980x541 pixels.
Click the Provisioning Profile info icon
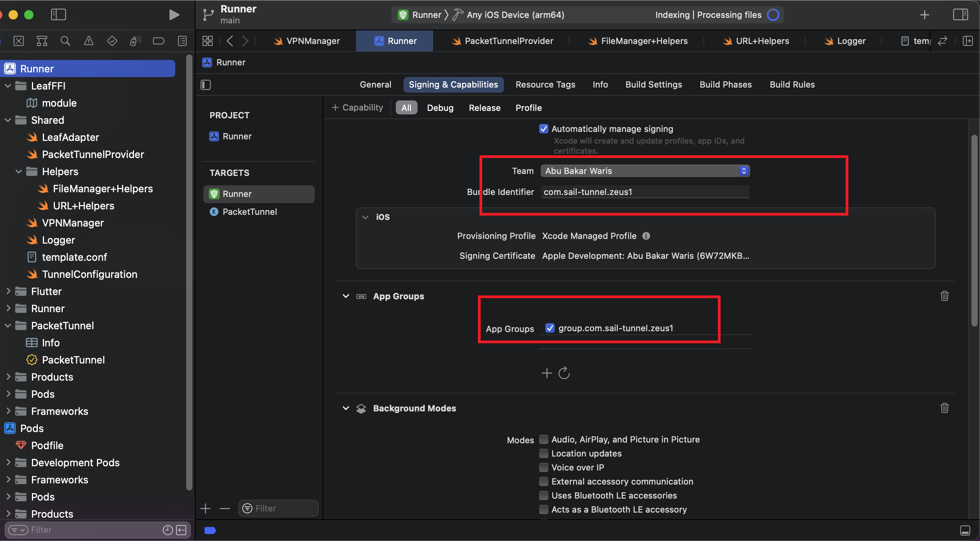pos(646,236)
